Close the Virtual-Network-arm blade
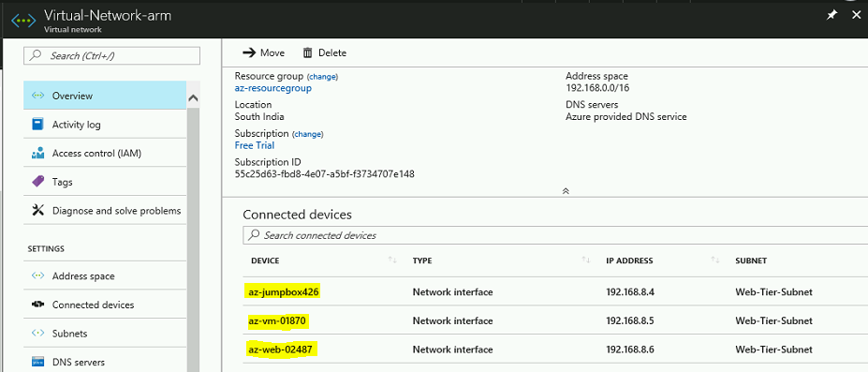The image size is (868, 372). click(856, 15)
